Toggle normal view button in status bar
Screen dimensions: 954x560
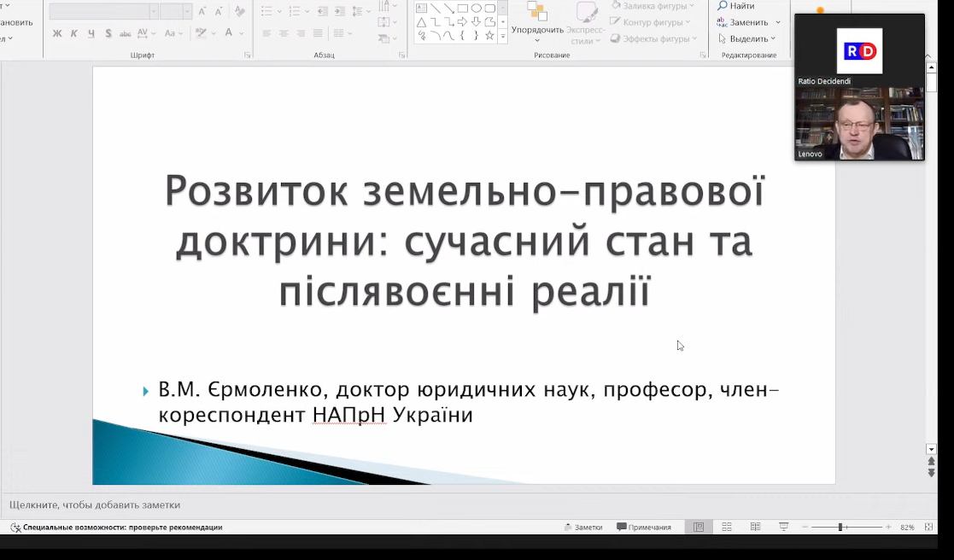(699, 528)
